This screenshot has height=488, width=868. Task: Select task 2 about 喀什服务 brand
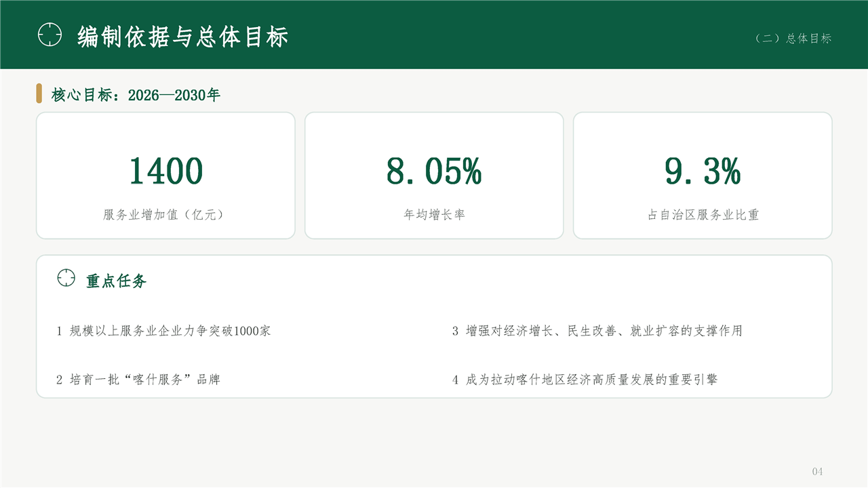pos(138,380)
